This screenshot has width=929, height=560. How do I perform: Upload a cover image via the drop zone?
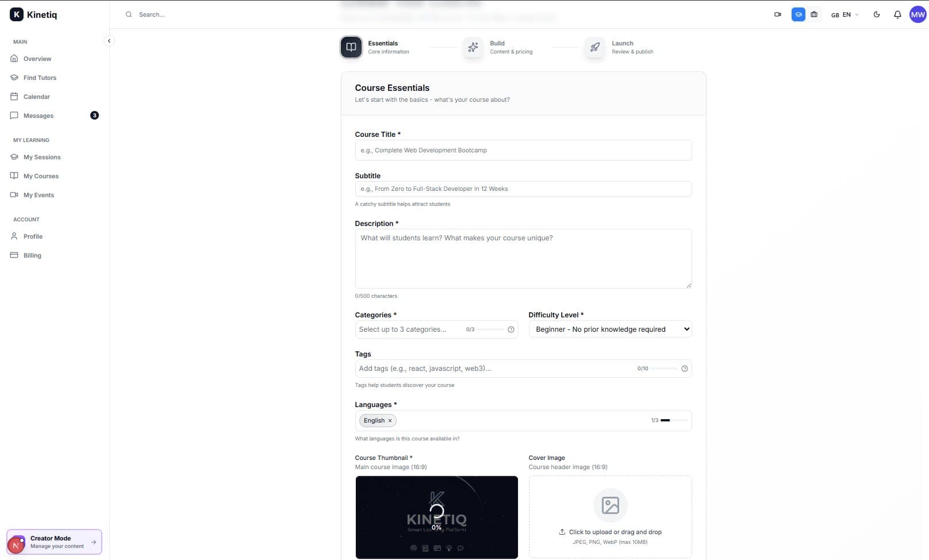coord(610,516)
